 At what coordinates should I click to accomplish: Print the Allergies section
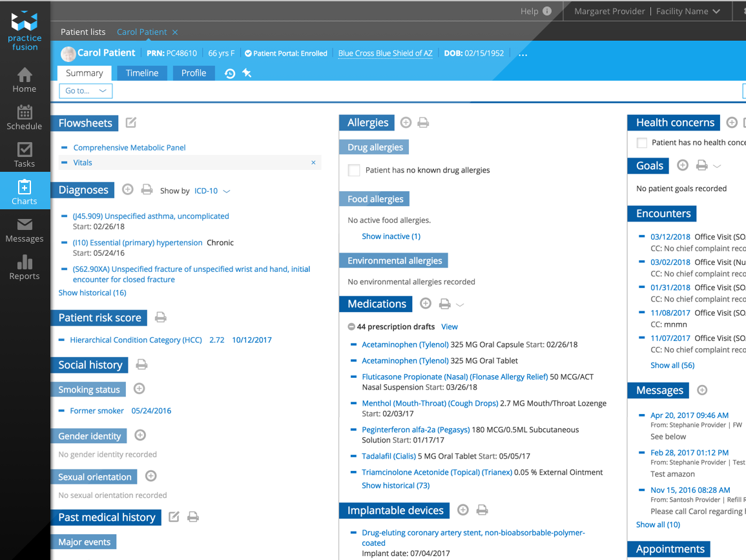click(x=423, y=123)
